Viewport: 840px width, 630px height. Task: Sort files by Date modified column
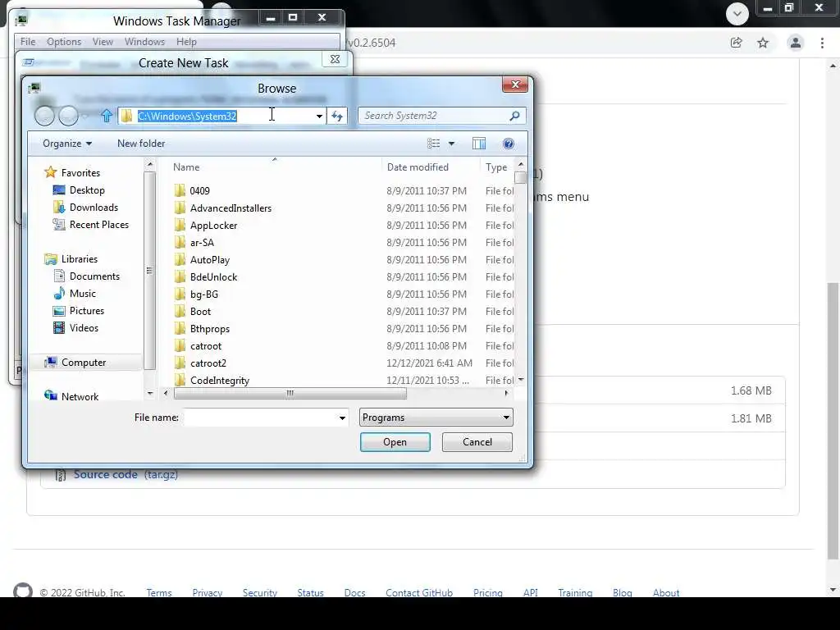(418, 167)
